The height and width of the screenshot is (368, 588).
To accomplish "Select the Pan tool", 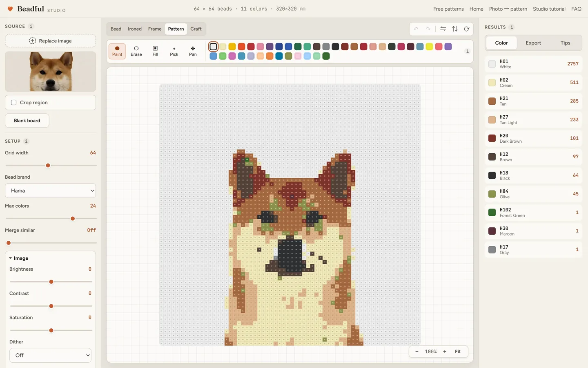I will click(193, 51).
